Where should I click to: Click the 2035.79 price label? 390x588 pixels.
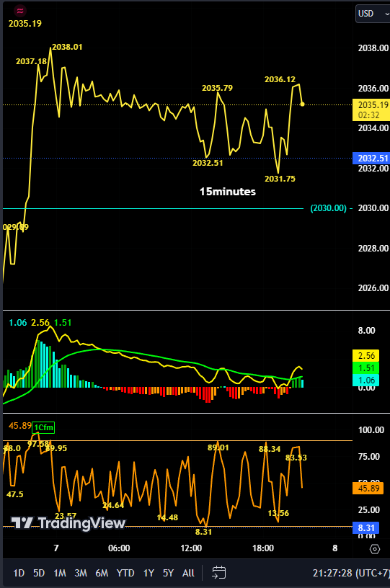(x=217, y=88)
